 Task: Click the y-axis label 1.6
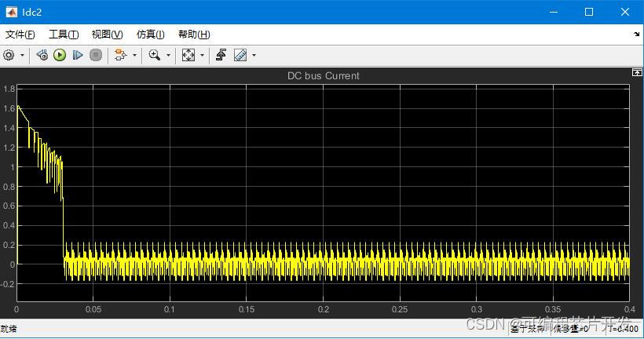point(9,108)
